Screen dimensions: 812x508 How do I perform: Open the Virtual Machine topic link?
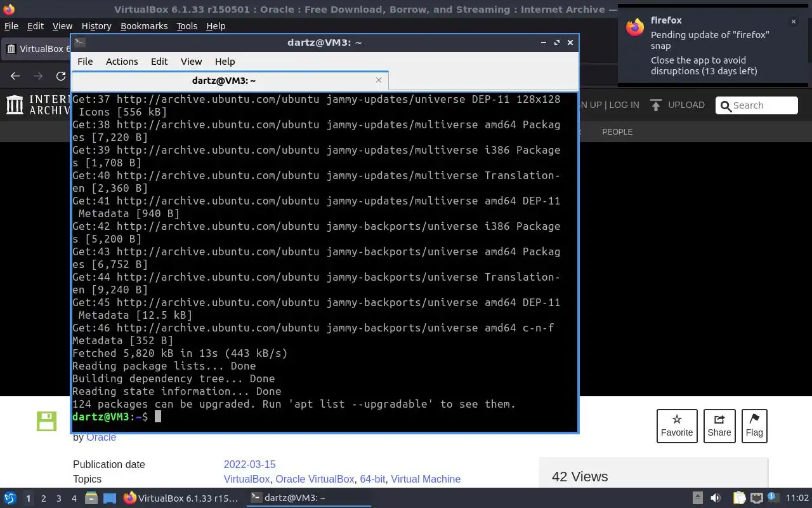click(x=426, y=479)
